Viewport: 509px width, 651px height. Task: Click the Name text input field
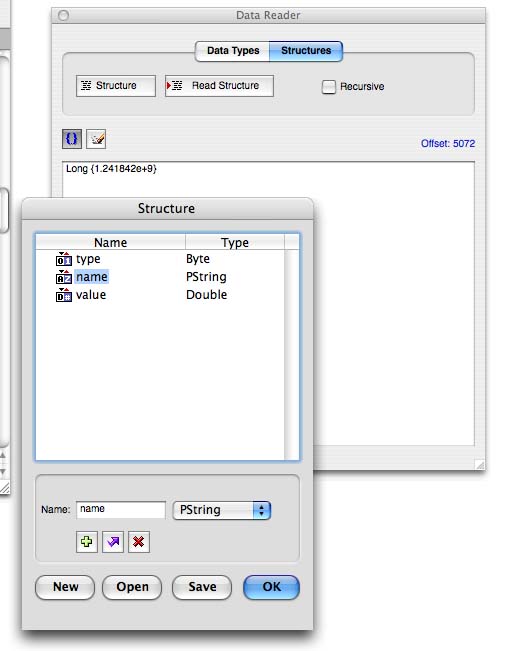click(121, 510)
